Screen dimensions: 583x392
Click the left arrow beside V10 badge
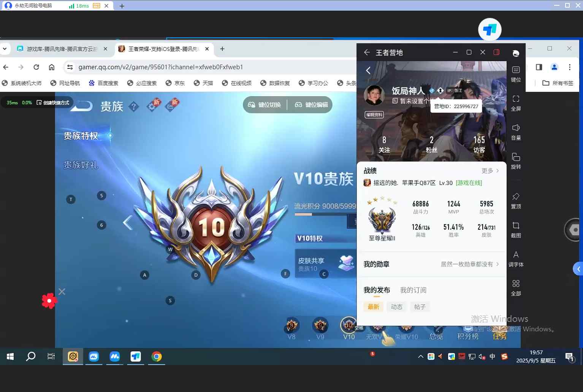[x=128, y=222]
